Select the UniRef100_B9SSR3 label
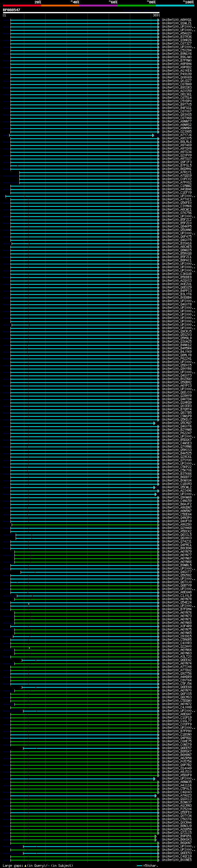The height and width of the screenshot is (868, 197). (x=177, y=88)
